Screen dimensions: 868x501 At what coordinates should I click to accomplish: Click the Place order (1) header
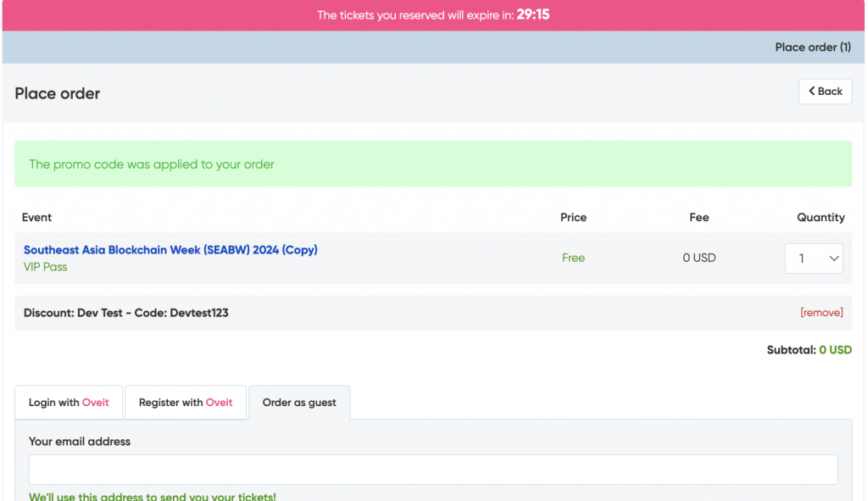pos(812,47)
